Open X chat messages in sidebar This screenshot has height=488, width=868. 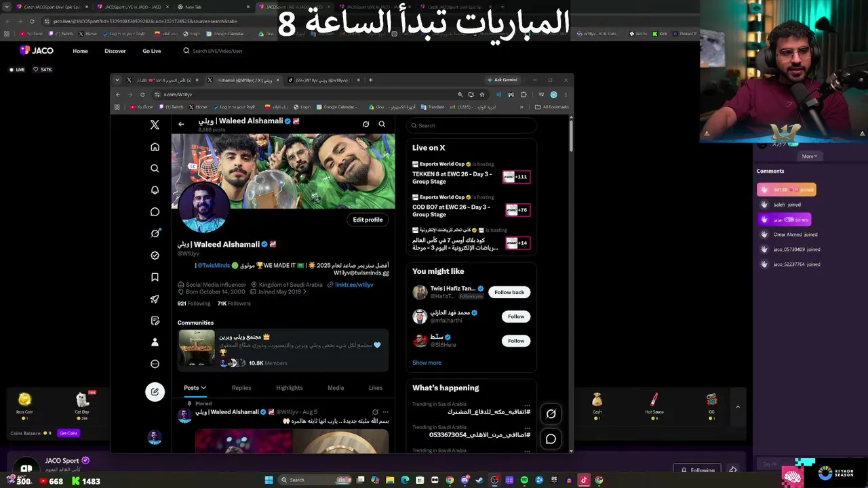click(155, 212)
